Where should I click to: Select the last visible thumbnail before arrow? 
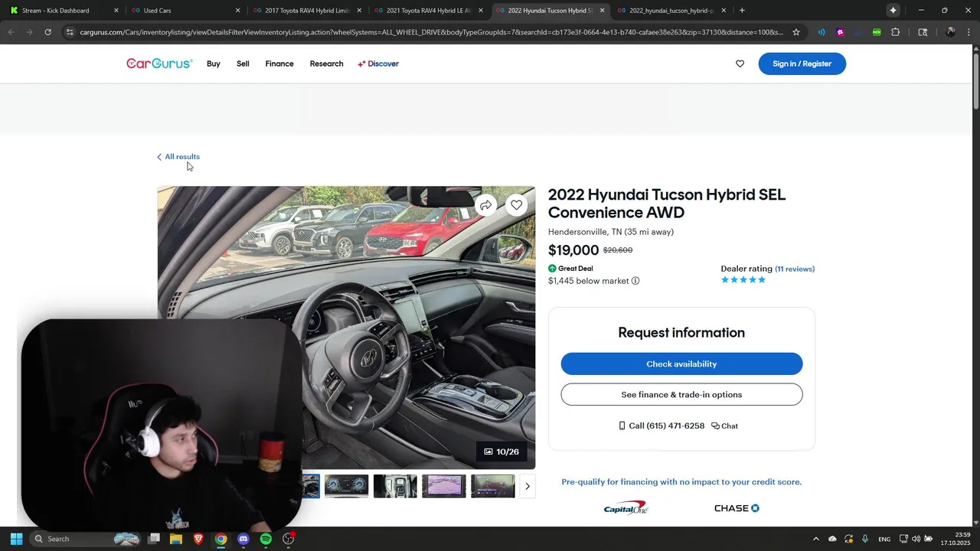[493, 486]
